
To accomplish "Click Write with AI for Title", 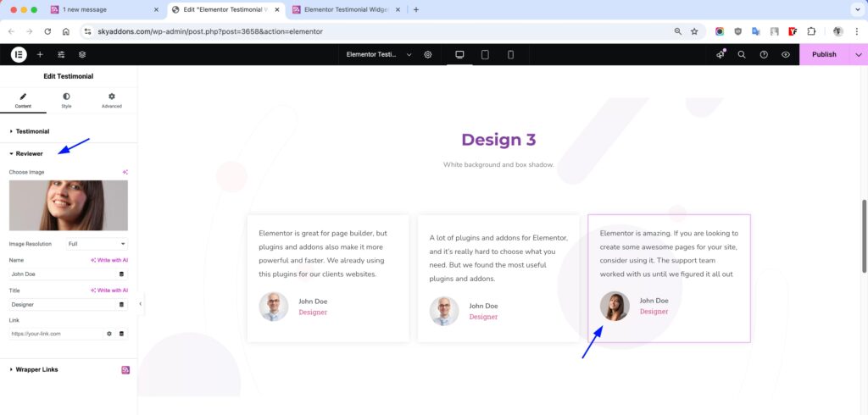I will 109,290.
